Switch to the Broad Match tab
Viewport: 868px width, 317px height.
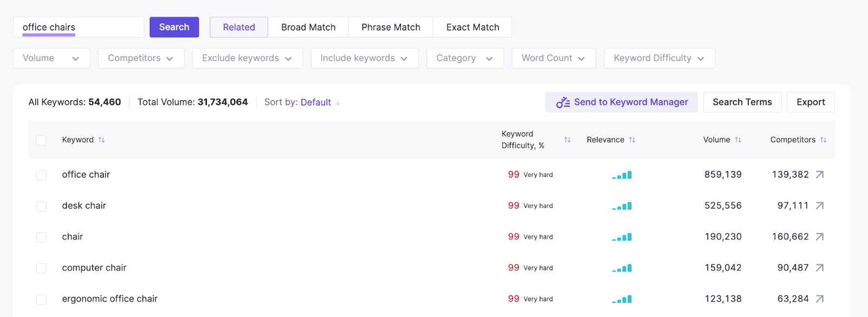click(308, 27)
